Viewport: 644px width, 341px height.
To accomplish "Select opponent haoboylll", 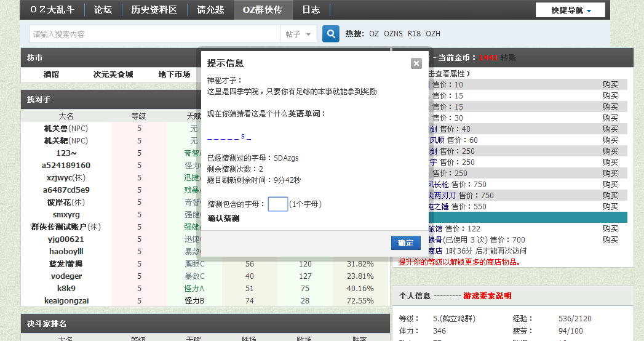I will point(66,252).
